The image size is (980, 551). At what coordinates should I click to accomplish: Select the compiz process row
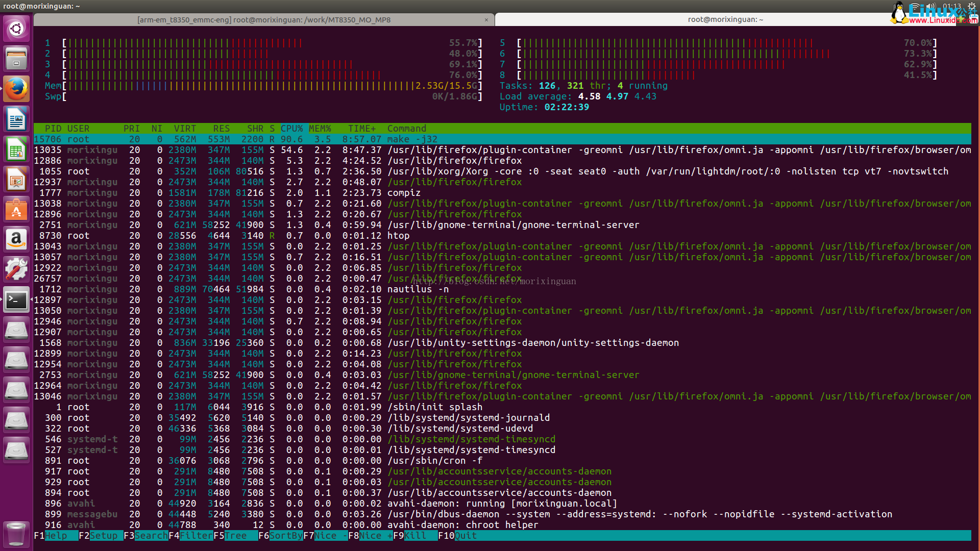(x=404, y=193)
